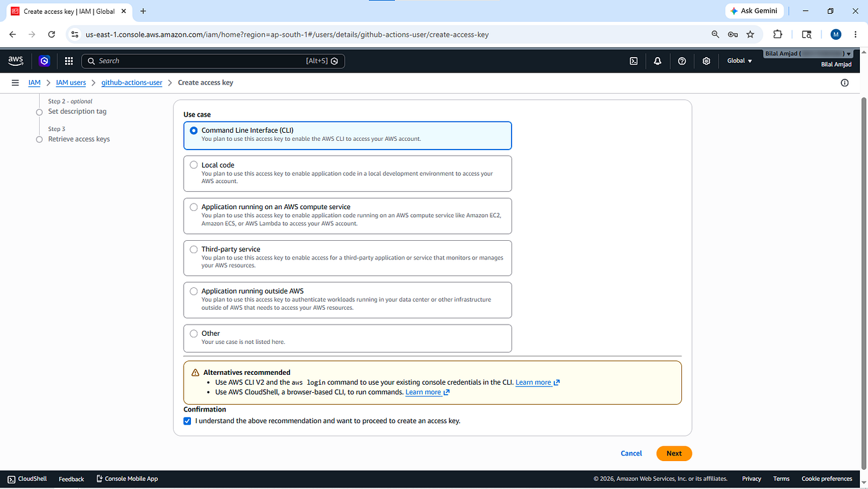Bookmark this page with the star icon
This screenshot has height=489, width=868.
(x=750, y=35)
